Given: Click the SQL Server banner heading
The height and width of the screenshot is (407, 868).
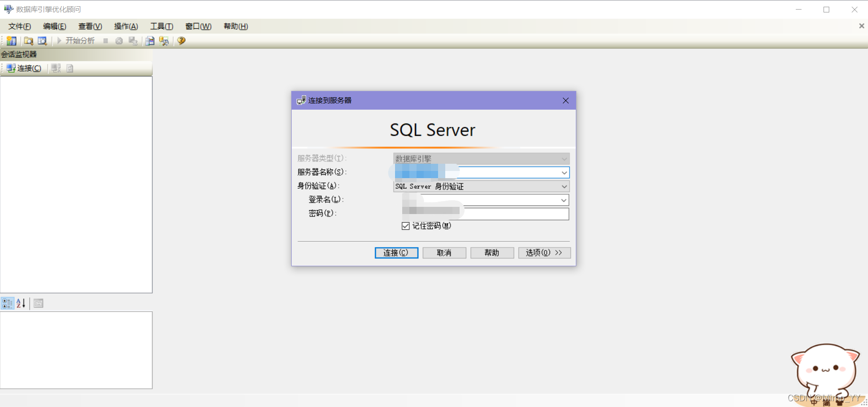Looking at the screenshot, I should [433, 130].
